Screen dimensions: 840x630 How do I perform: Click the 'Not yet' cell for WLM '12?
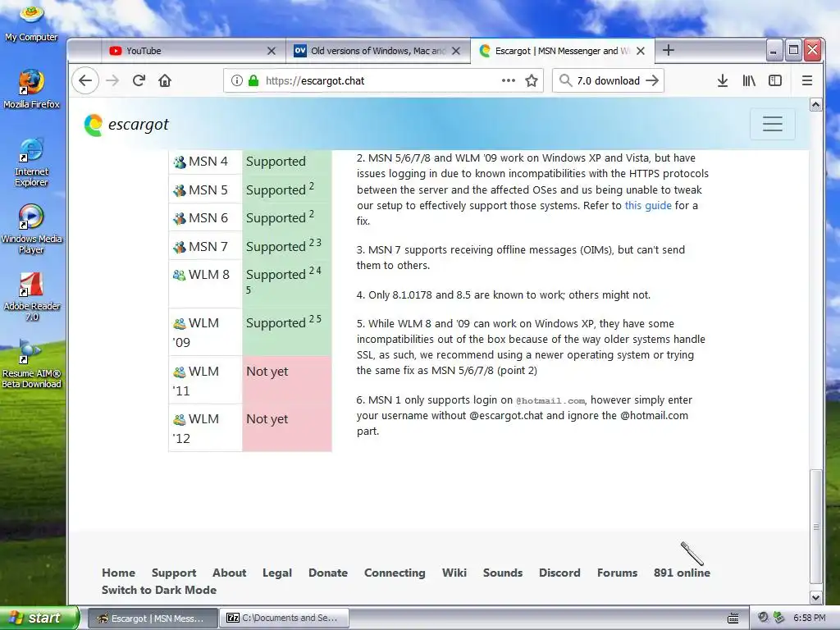(x=287, y=427)
